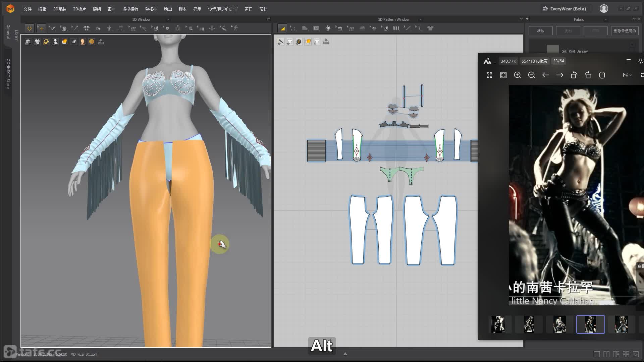Click the 增加 button in Fabric panel
Screen dimensions: 644x362
pyautogui.click(x=540, y=31)
